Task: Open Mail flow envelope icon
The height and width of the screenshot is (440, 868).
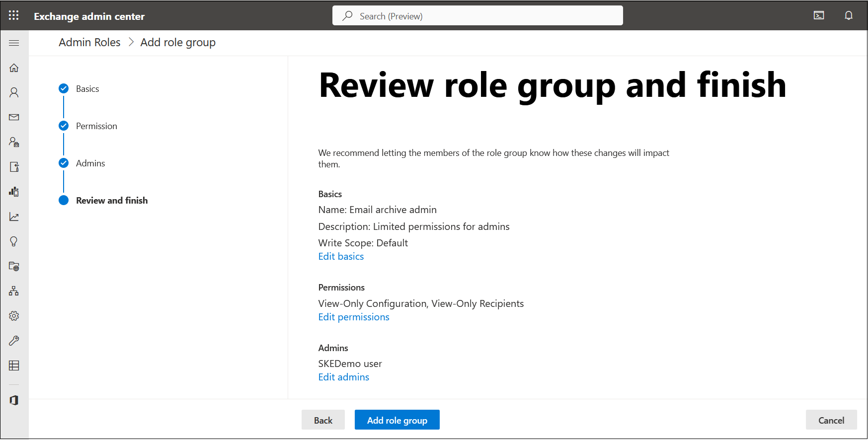Action: (14, 118)
